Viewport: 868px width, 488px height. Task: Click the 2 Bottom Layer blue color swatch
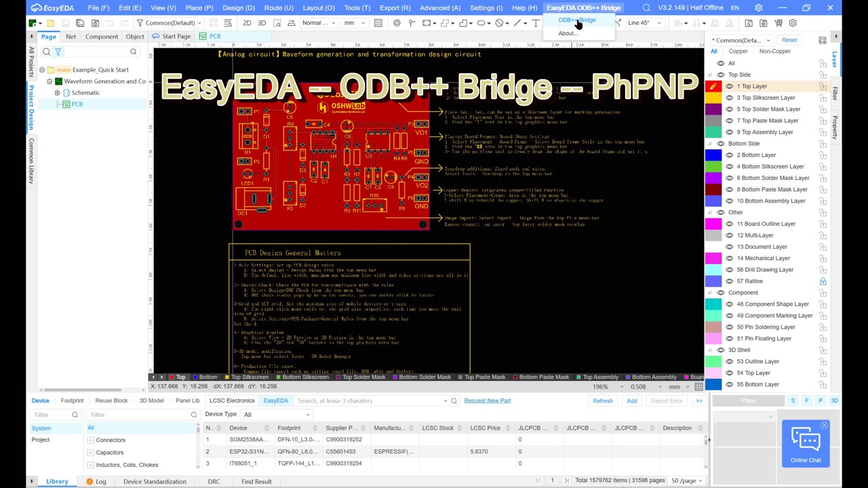pyautogui.click(x=713, y=155)
